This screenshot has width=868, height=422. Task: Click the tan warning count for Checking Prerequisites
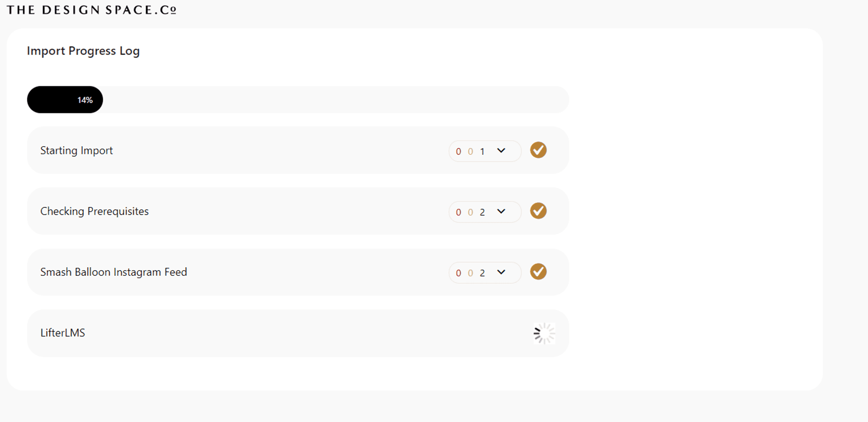point(470,212)
